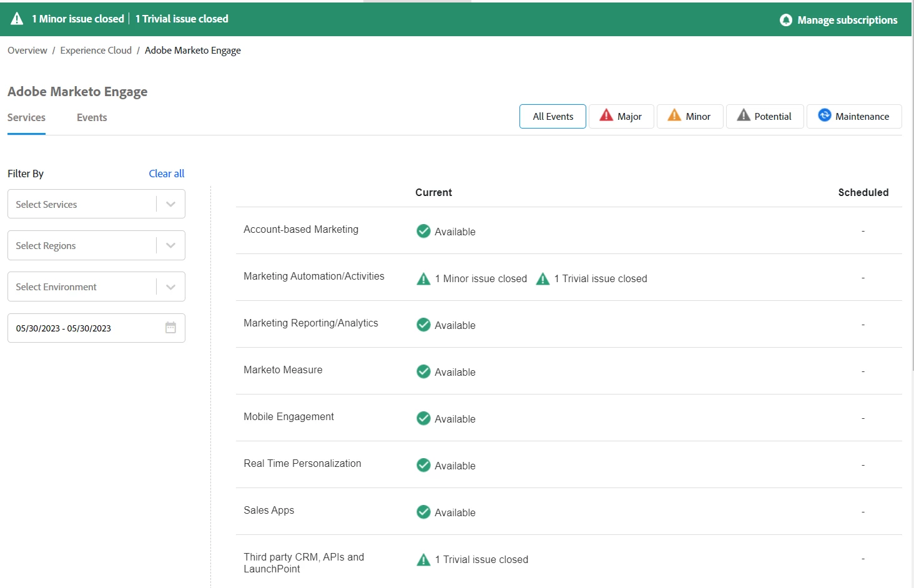
Task: Click the Marketo Measure Available checkmark icon
Action: point(423,371)
